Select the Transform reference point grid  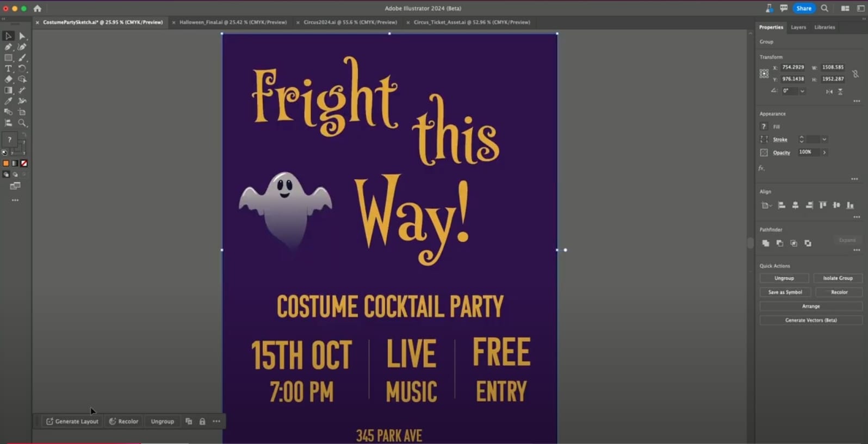pos(764,73)
